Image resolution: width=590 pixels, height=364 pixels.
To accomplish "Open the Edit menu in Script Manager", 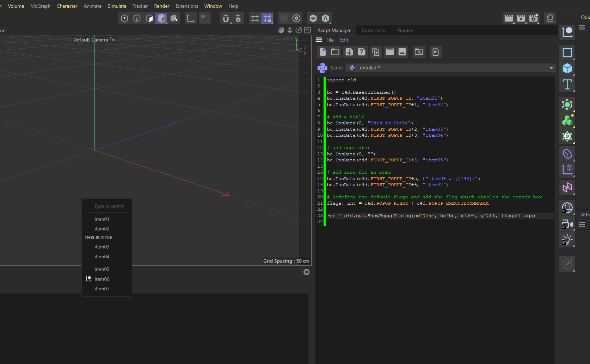I will tap(344, 40).
